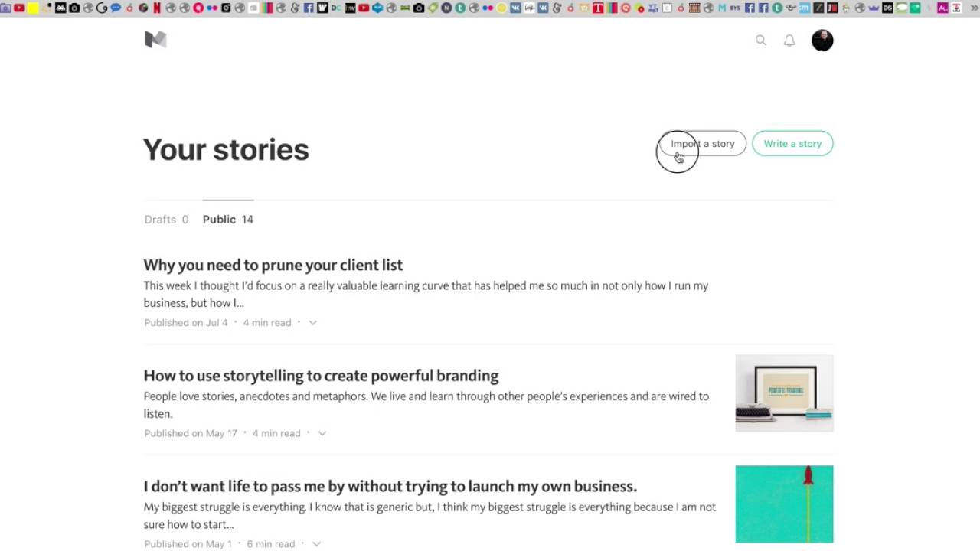Open the profile avatar menu
The width and height of the screenshot is (980, 551).
coord(822,41)
